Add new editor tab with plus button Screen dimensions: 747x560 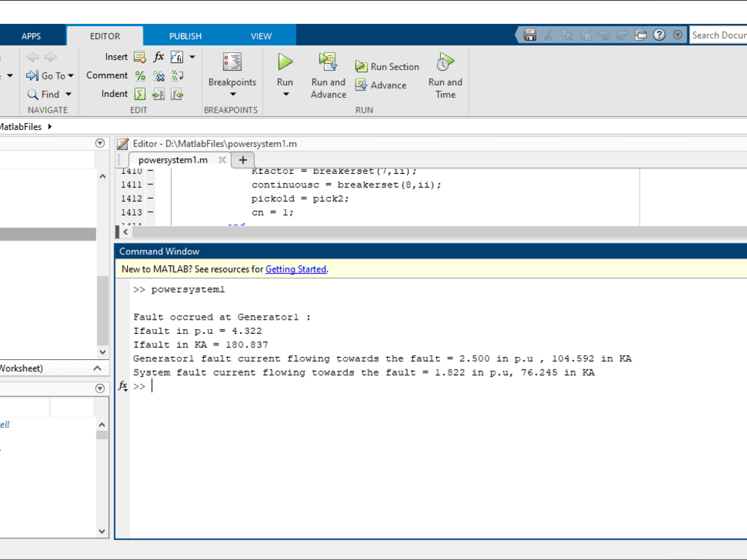click(x=243, y=160)
